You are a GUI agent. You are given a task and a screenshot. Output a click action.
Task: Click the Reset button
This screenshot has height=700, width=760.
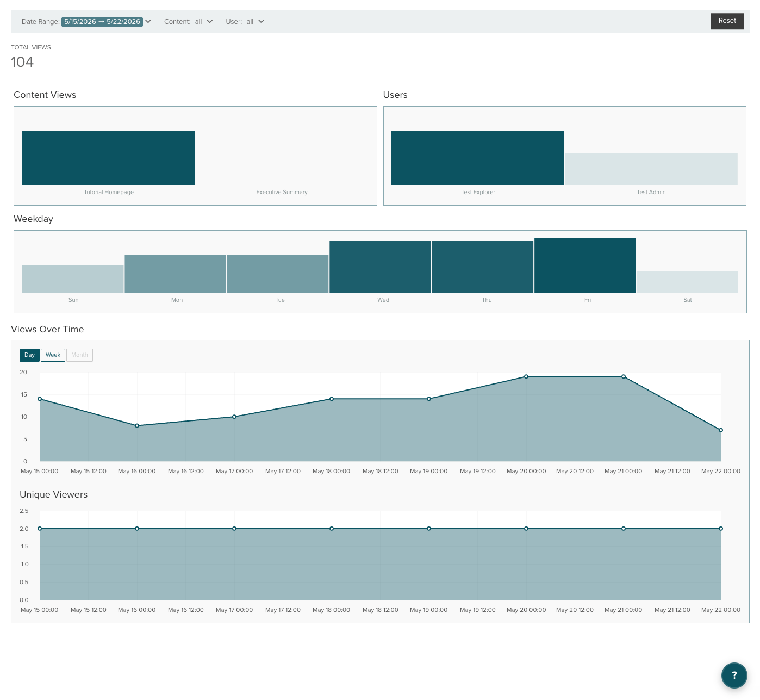click(x=727, y=21)
